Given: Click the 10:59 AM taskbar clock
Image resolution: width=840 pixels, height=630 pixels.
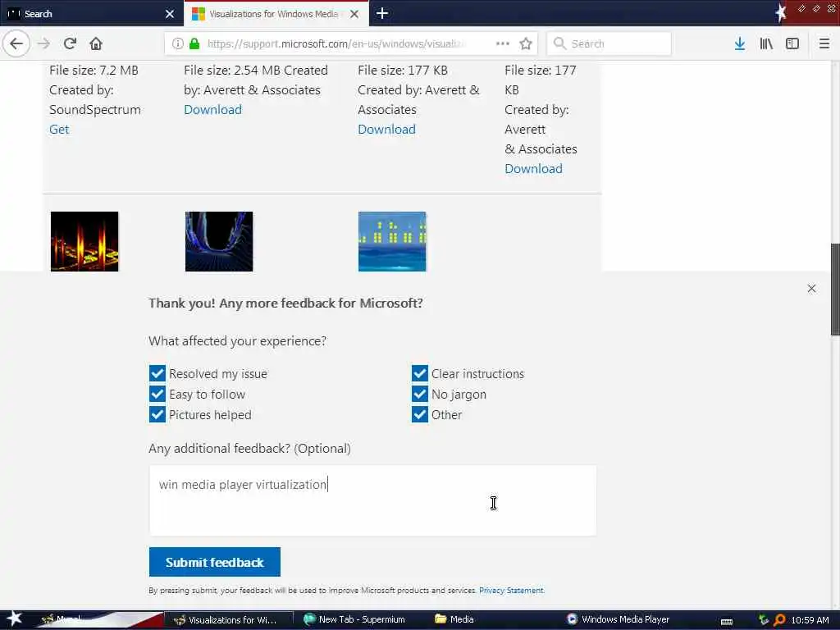Looking at the screenshot, I should [810, 620].
